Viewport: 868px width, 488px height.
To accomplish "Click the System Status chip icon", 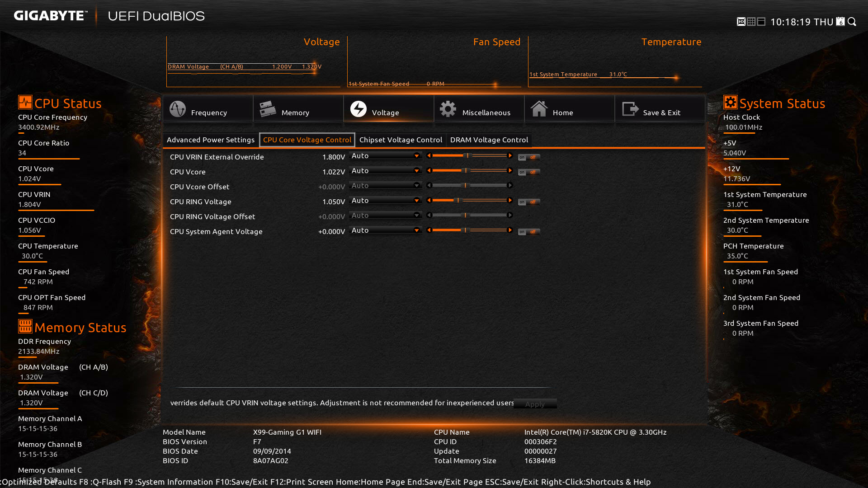I will (x=731, y=102).
